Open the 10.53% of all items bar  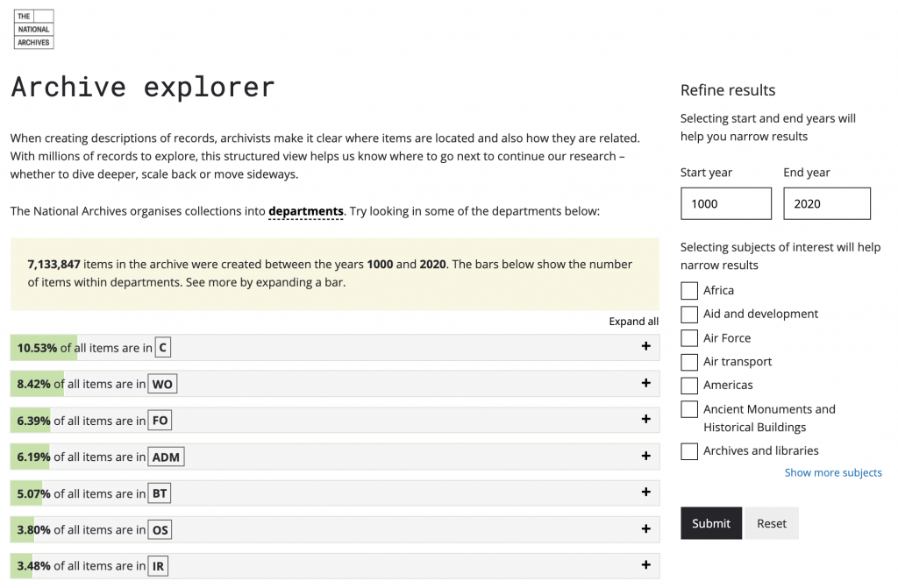pyautogui.click(x=335, y=348)
